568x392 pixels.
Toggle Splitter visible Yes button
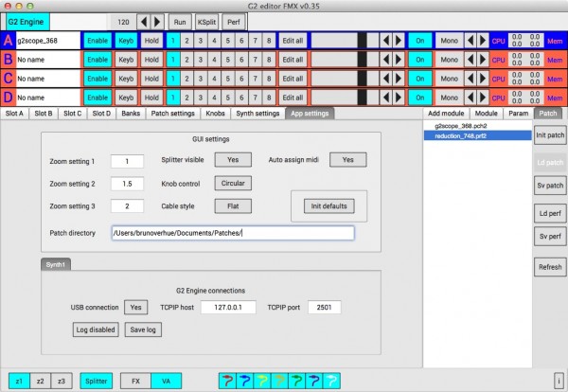[233, 160]
